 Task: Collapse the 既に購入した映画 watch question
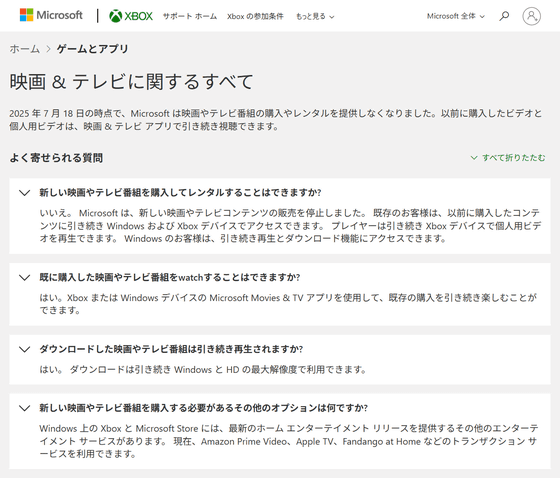click(24, 278)
